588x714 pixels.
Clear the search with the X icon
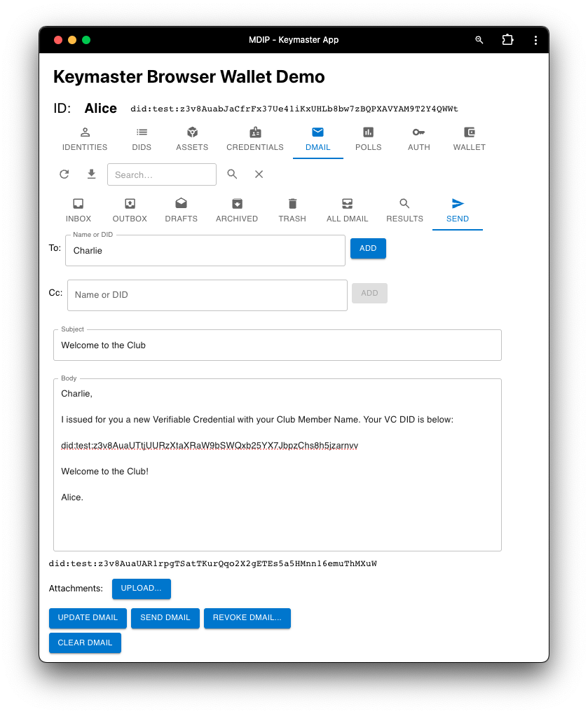tap(259, 174)
